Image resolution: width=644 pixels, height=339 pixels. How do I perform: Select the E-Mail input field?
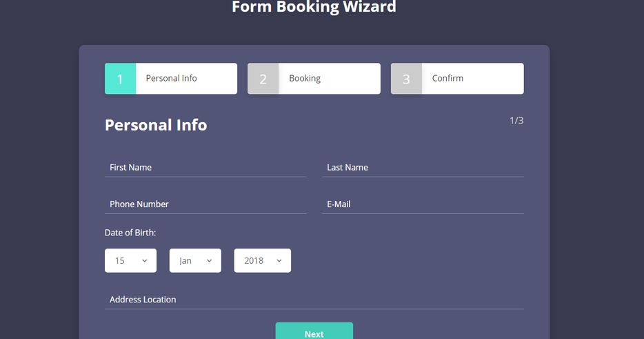point(423,204)
